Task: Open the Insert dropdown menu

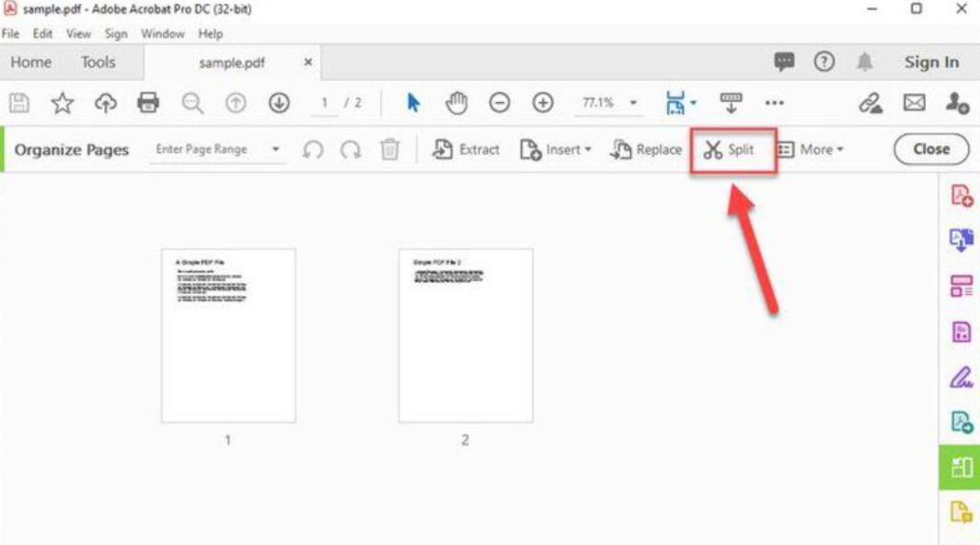Action: (556, 150)
